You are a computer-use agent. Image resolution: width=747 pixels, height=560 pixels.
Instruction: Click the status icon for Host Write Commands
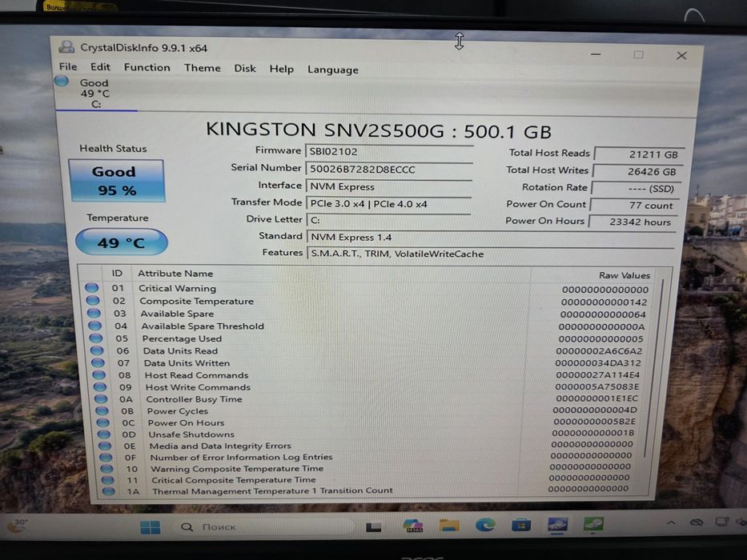pyautogui.click(x=99, y=386)
